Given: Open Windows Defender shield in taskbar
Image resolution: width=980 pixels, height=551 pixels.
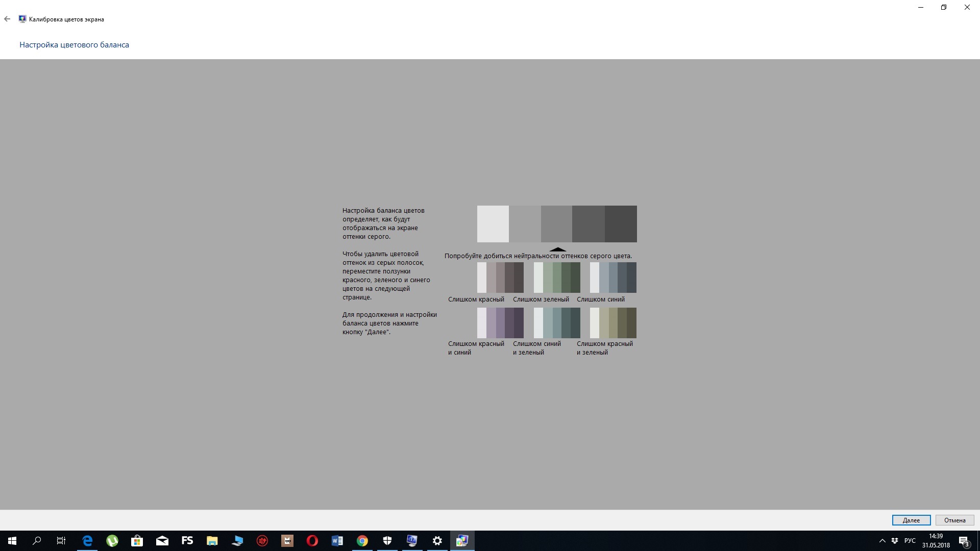Looking at the screenshot, I should pyautogui.click(x=387, y=541).
